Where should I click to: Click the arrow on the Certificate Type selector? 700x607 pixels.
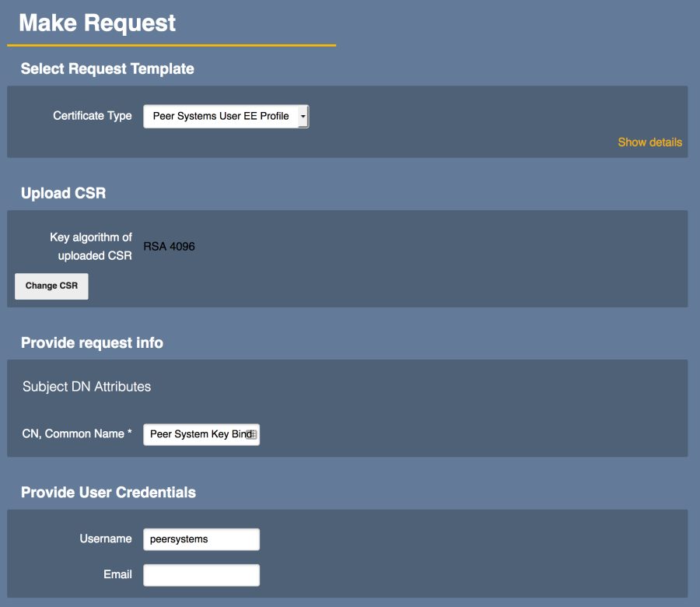[303, 116]
